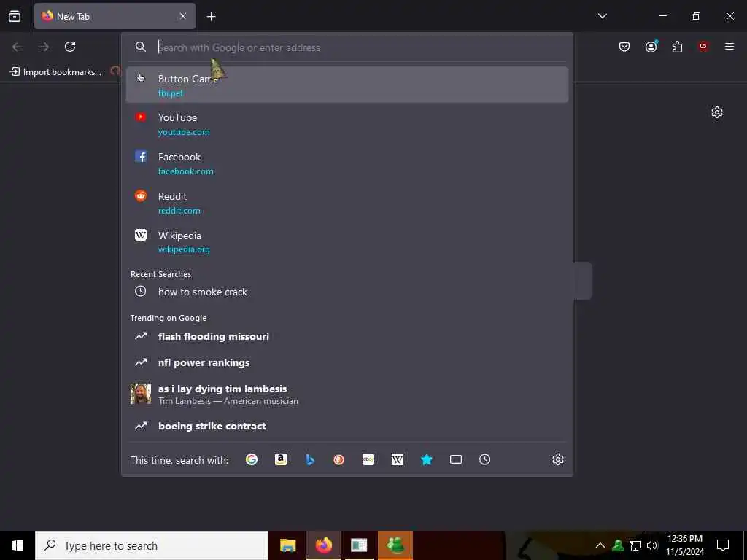Search this time with Google
This screenshot has width=747, height=560.
pos(252,459)
